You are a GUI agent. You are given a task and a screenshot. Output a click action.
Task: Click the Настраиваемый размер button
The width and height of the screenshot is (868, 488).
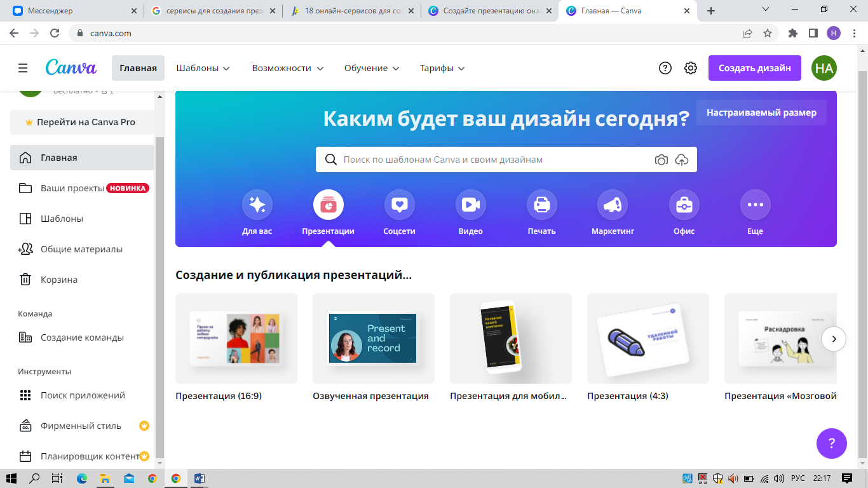761,112
